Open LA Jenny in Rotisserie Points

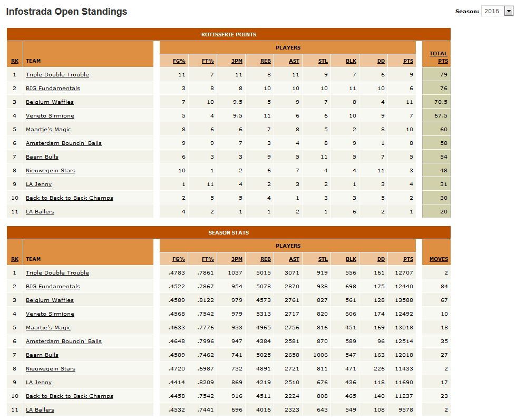(x=38, y=184)
